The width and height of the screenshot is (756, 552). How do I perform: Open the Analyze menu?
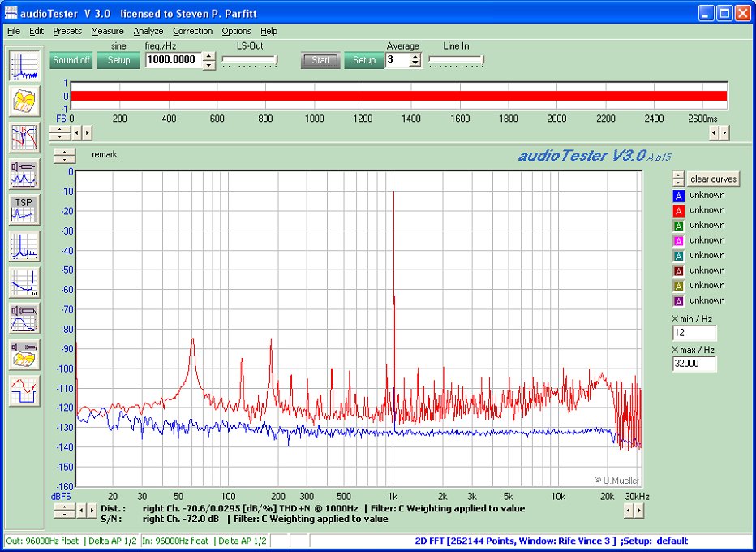148,31
